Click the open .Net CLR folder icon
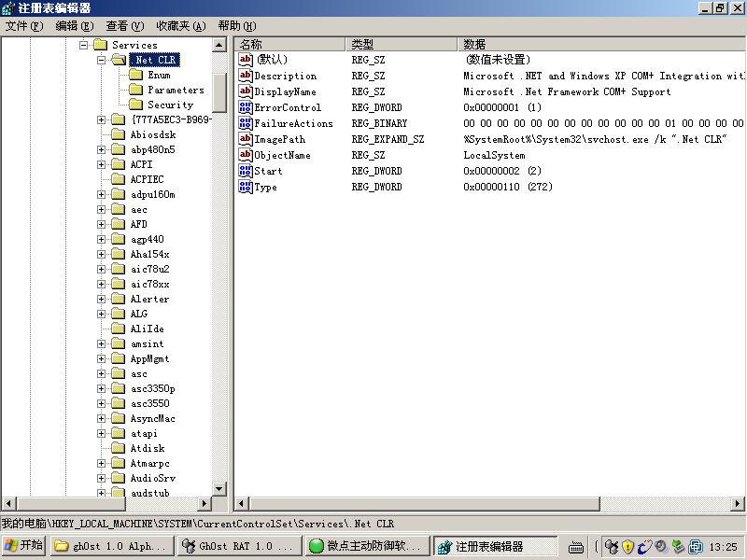 [x=119, y=60]
